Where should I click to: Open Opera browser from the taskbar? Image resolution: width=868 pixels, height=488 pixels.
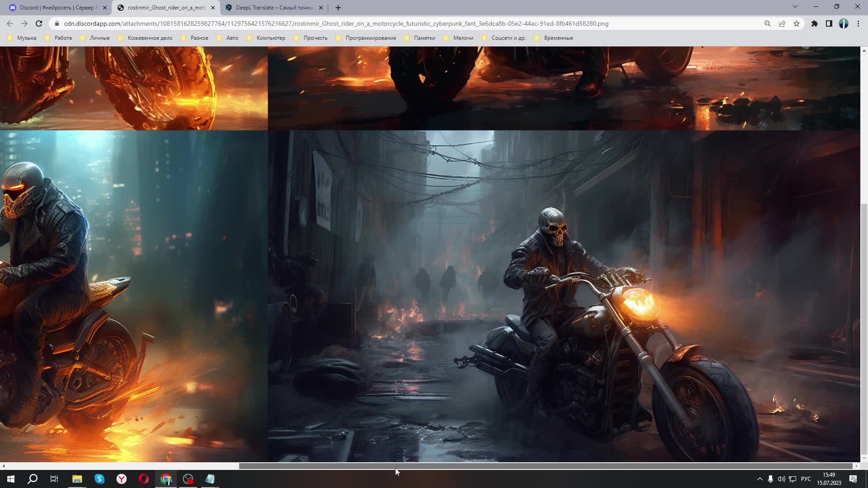coord(144,479)
